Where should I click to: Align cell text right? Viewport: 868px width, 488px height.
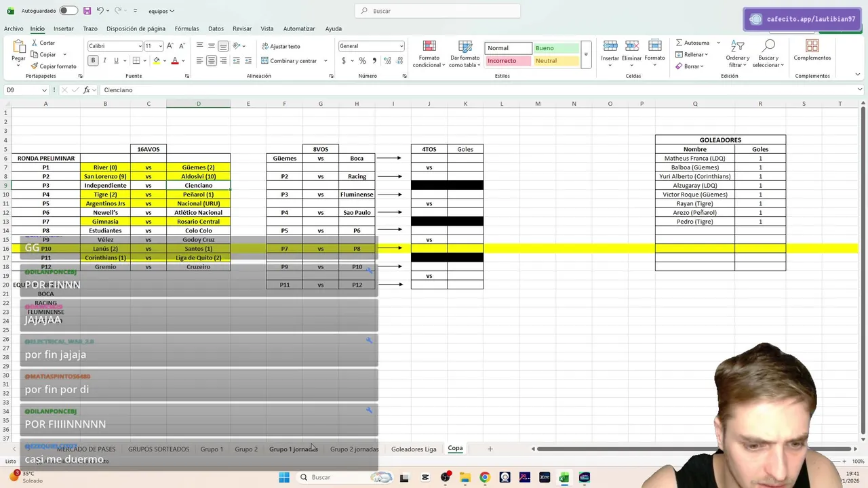[223, 60]
